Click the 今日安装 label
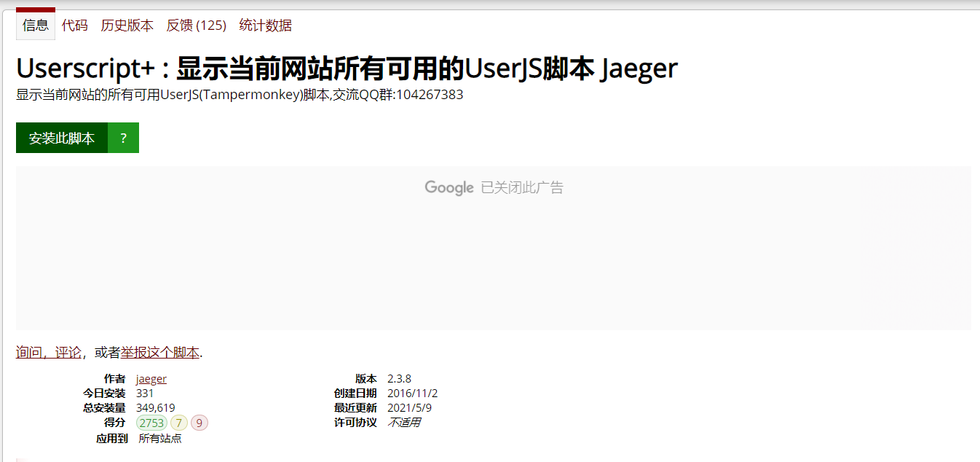 (104, 394)
